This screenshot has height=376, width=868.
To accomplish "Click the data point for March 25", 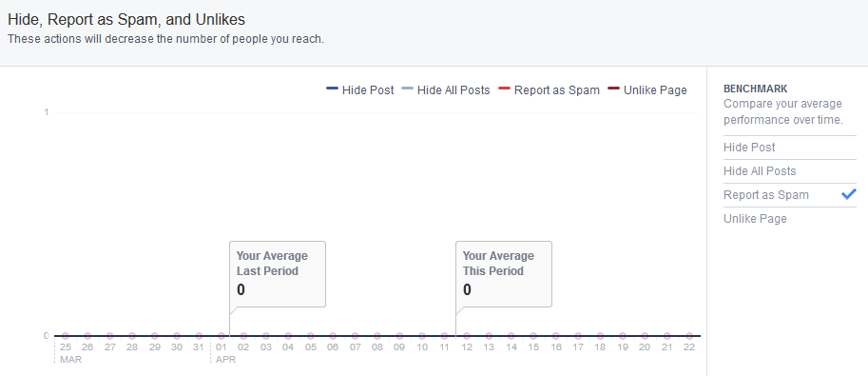I will coord(66,335).
